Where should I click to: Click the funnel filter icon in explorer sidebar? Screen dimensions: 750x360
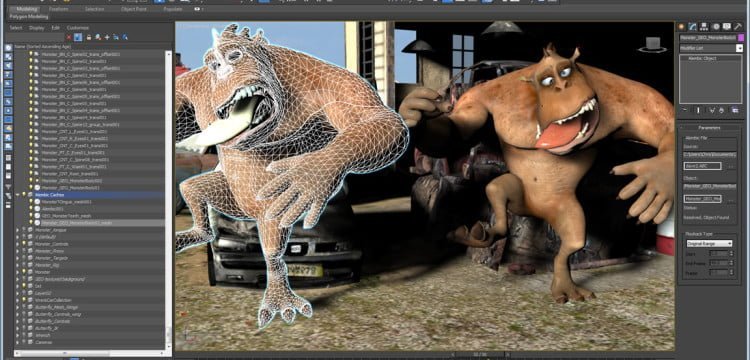[x=8, y=186]
